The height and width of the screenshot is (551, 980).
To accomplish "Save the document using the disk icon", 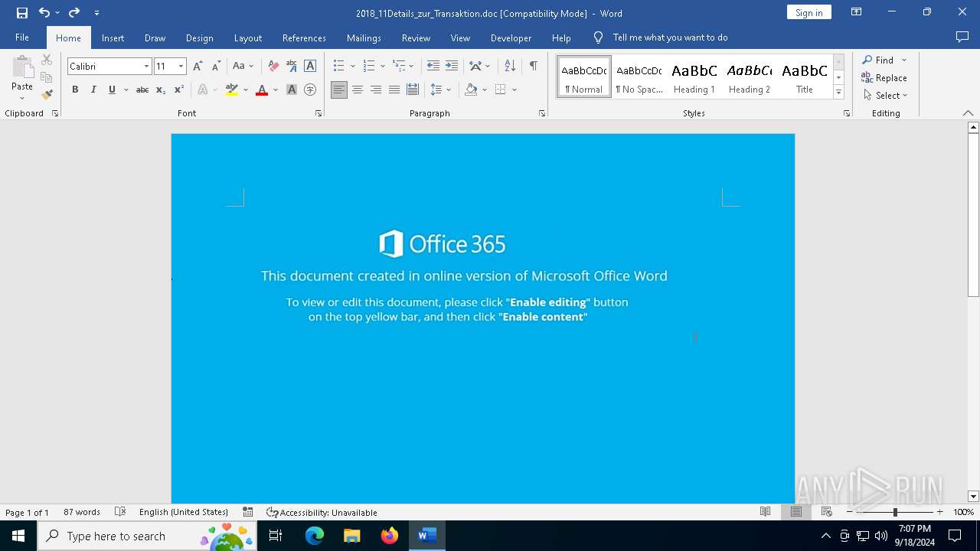I will click(22, 12).
